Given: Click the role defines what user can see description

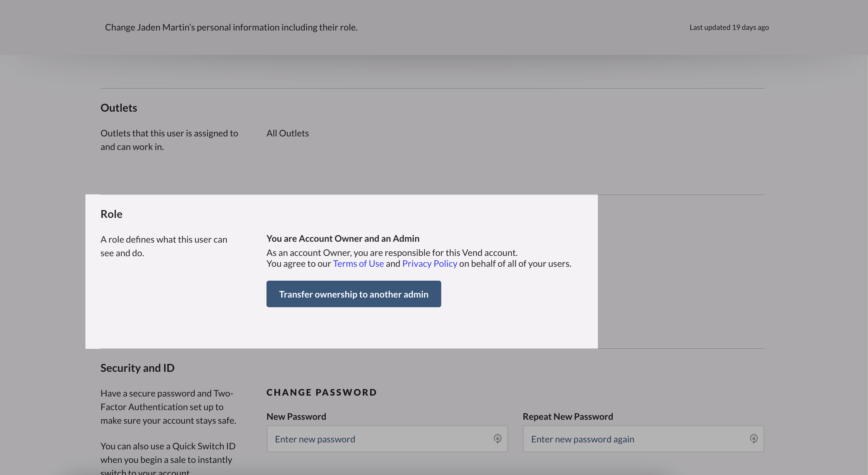Looking at the screenshot, I should [x=164, y=246].
